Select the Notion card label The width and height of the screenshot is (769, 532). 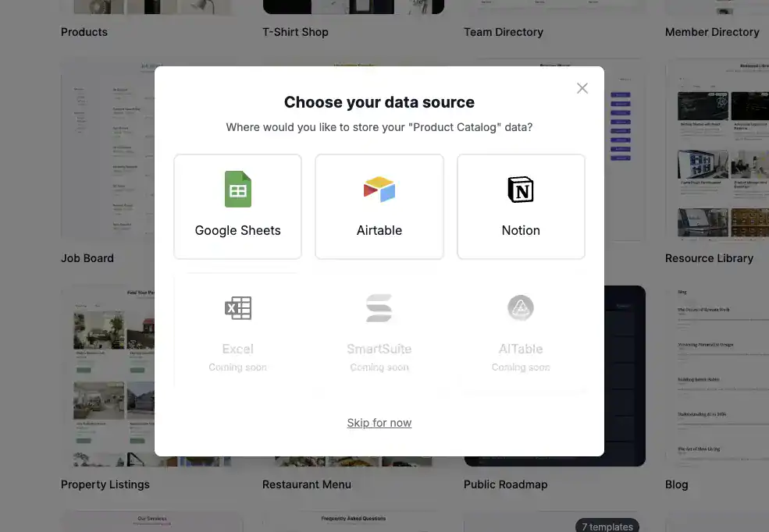click(521, 230)
